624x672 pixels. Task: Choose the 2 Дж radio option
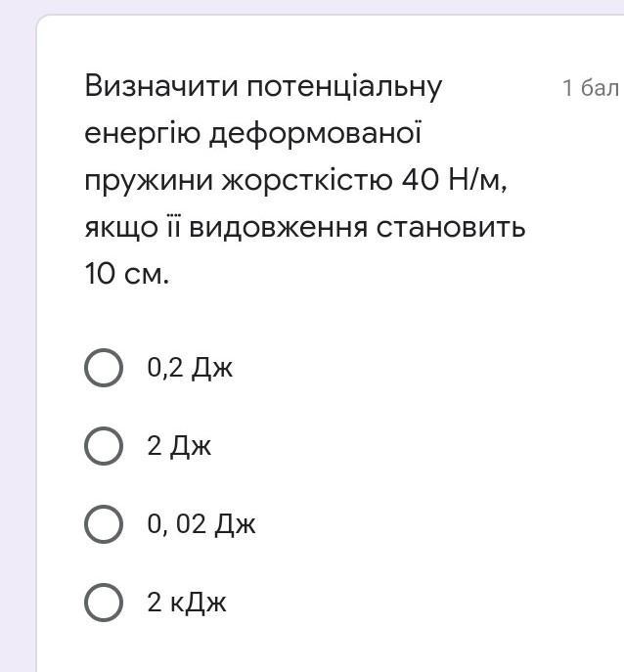(104, 446)
